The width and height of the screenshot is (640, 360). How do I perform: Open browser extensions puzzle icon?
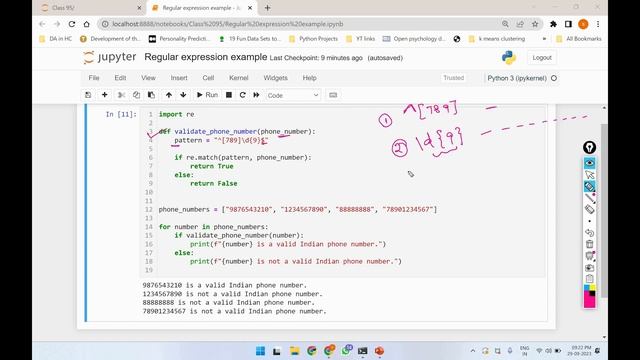(x=553, y=24)
